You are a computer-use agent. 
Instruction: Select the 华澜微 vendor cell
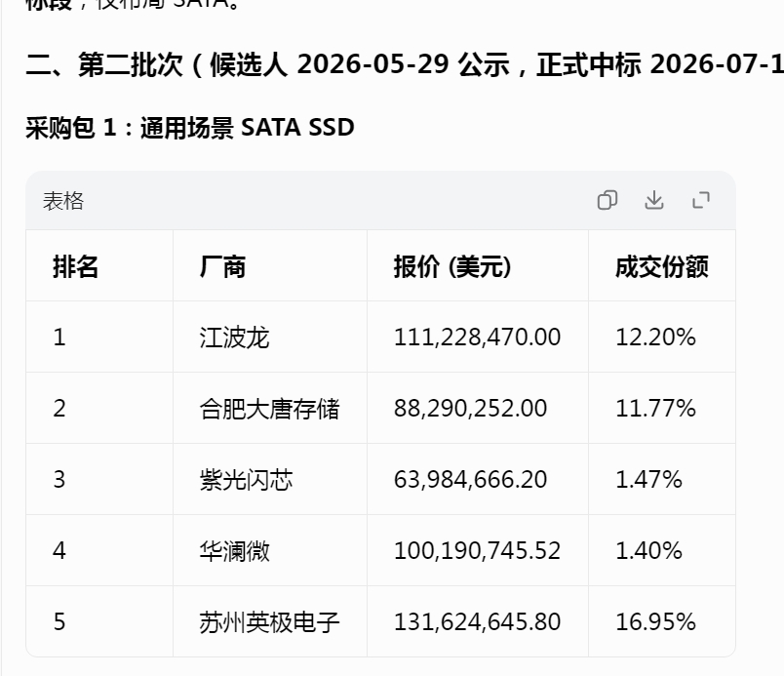click(x=234, y=550)
